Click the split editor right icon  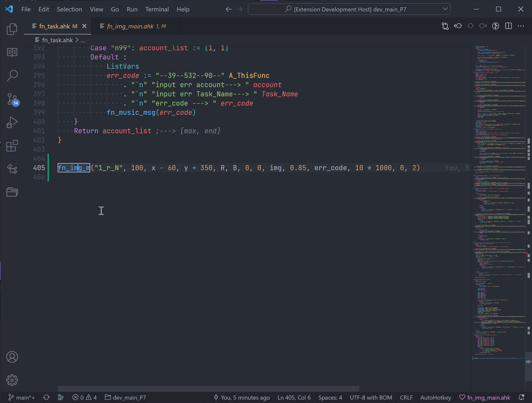click(x=508, y=26)
